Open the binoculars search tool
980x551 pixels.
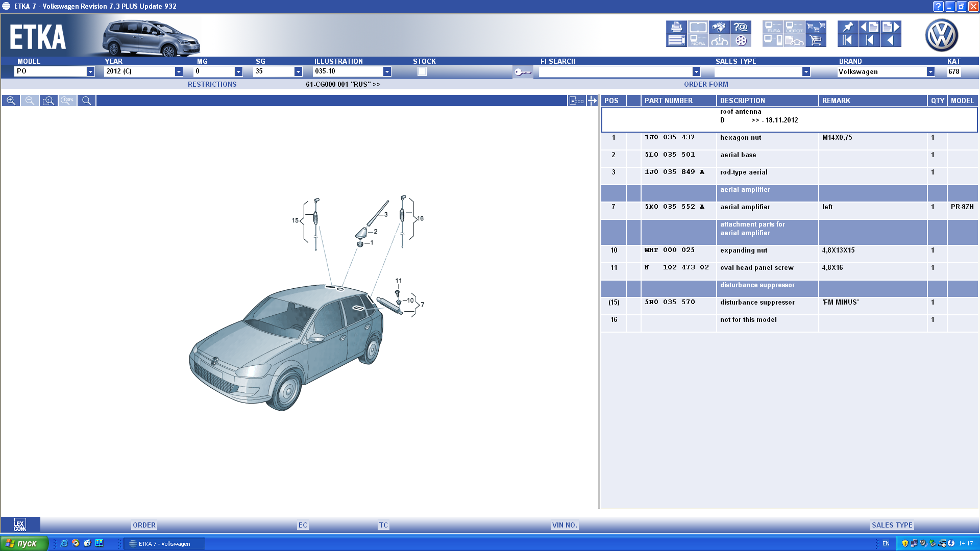click(719, 27)
